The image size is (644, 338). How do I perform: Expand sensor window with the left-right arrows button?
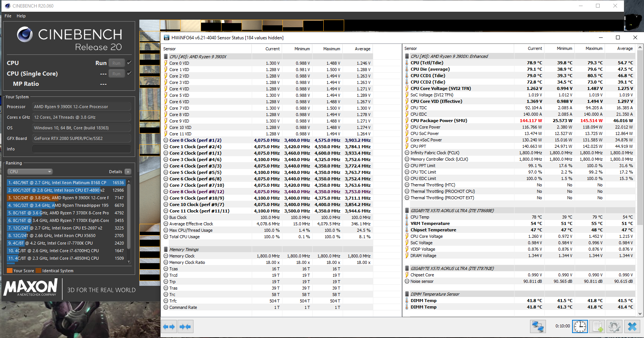[x=169, y=327]
